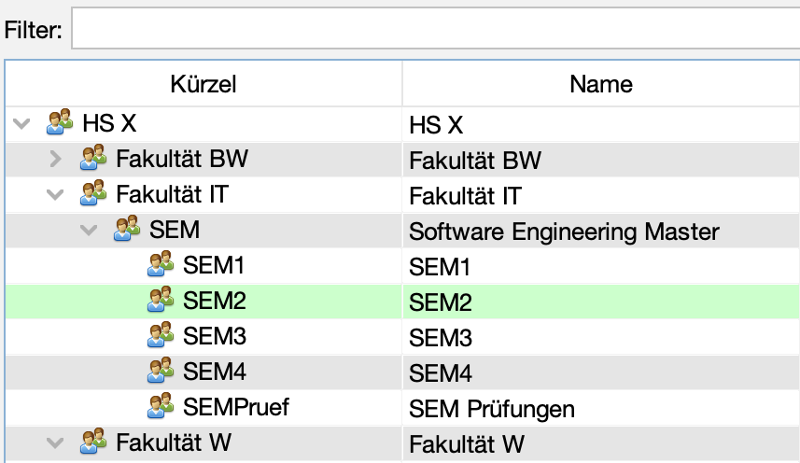Screen dimensions: 800x463
Task: Click the group icon beside SEMPruef
Action: [x=160, y=406]
